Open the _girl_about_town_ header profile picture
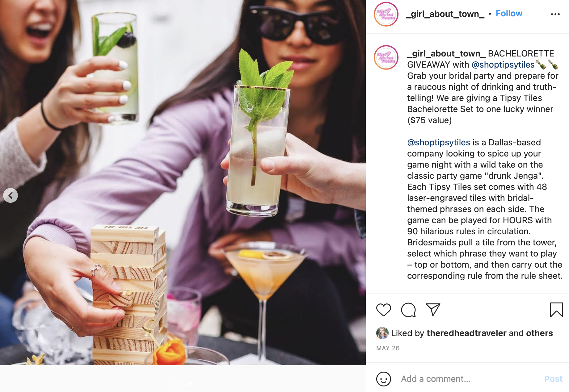The image size is (569, 392). [386, 14]
